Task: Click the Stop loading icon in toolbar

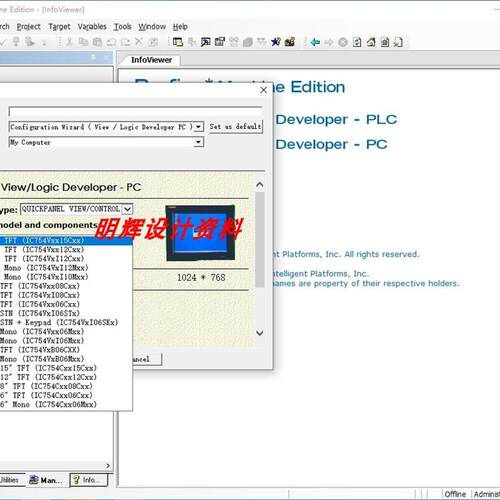Action: coord(343,42)
